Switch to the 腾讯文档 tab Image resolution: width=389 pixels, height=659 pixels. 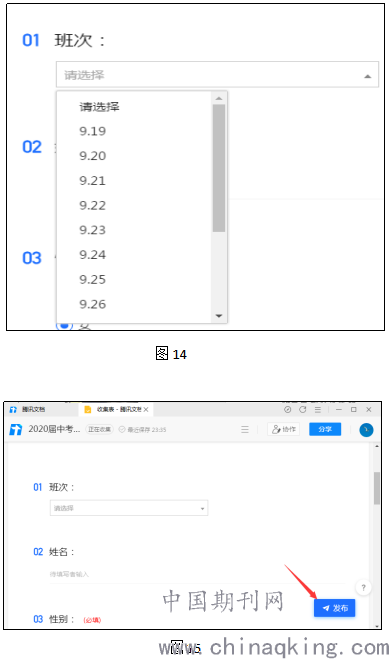pos(28,409)
